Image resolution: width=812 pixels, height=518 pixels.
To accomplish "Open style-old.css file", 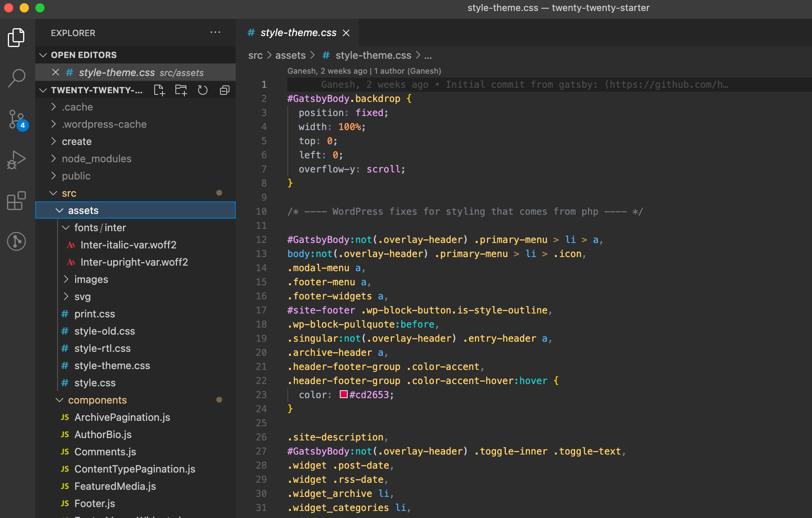I will coord(135,331).
